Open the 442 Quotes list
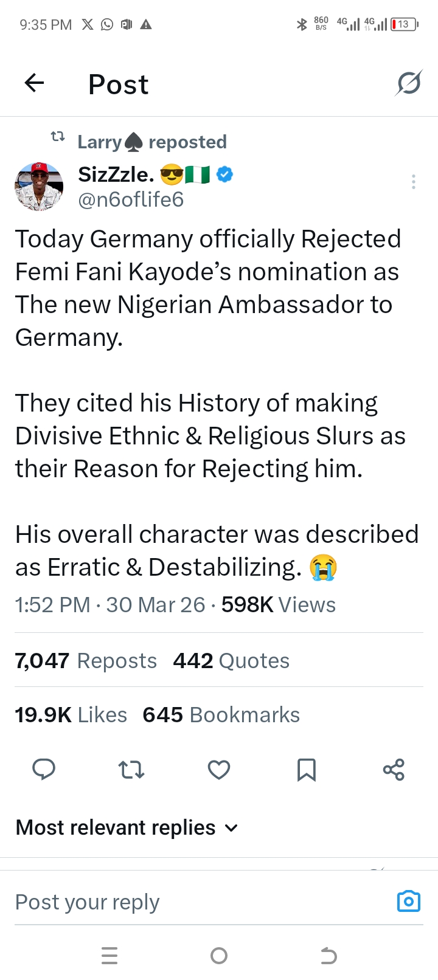This screenshot has height=980, width=438. pyautogui.click(x=231, y=661)
